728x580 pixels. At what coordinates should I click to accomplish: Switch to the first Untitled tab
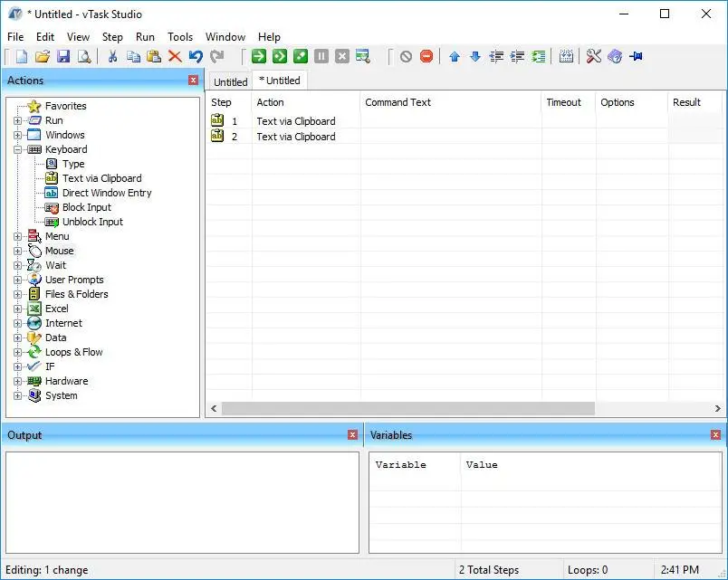[230, 82]
